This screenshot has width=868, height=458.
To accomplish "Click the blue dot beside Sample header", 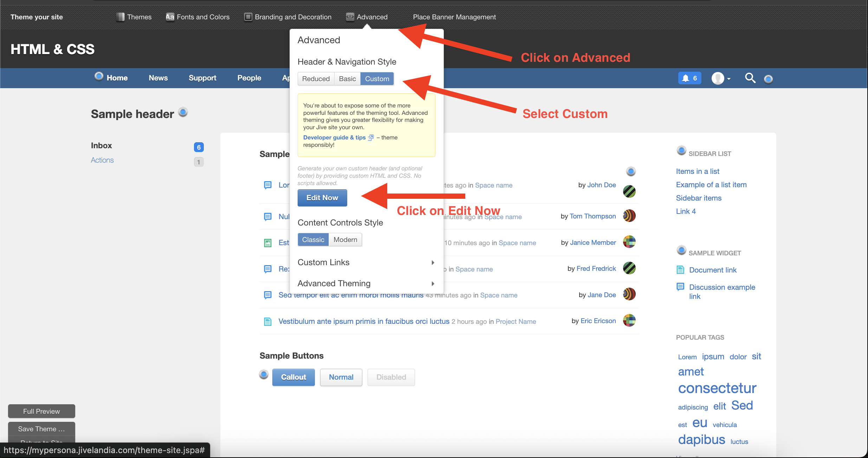I will click(183, 112).
